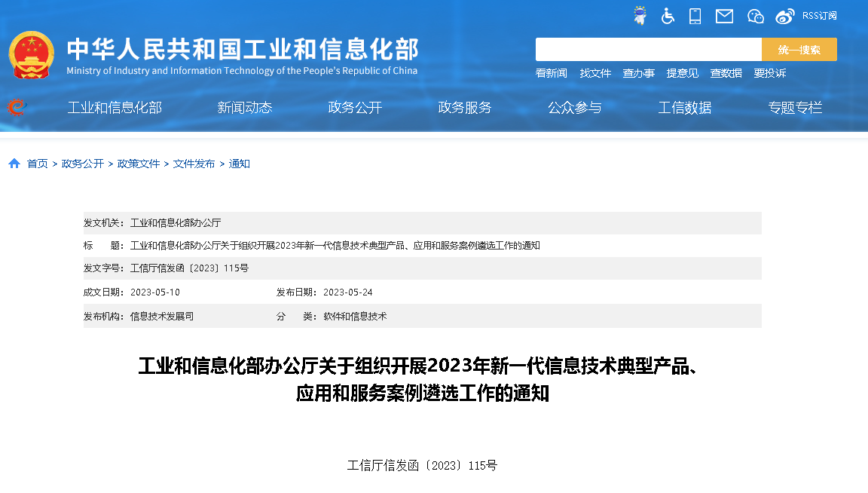Go to 政策文件 in breadcrumb
Screen dimensions: 868x493
(139, 164)
